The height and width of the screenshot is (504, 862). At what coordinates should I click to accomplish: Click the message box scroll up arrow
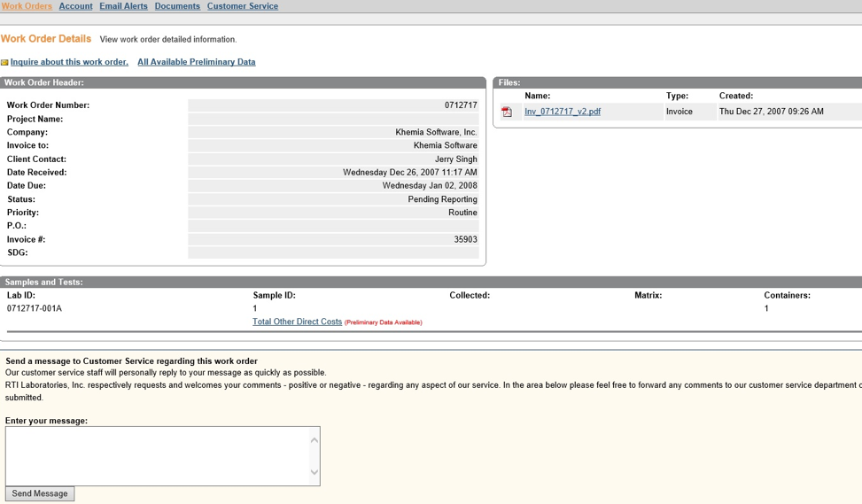pyautogui.click(x=315, y=439)
